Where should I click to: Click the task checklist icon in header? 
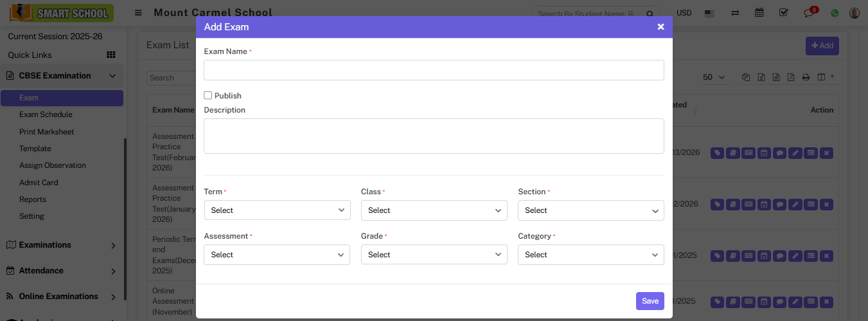coord(783,13)
